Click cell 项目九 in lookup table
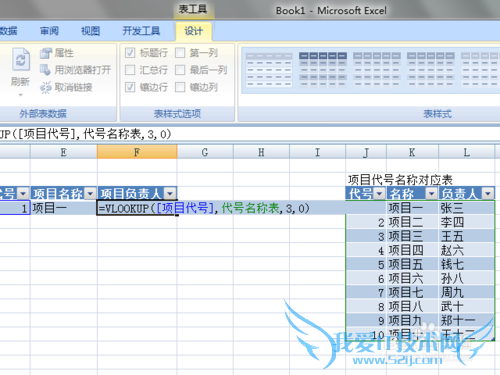Screen dimensions: 500x375 click(x=412, y=320)
